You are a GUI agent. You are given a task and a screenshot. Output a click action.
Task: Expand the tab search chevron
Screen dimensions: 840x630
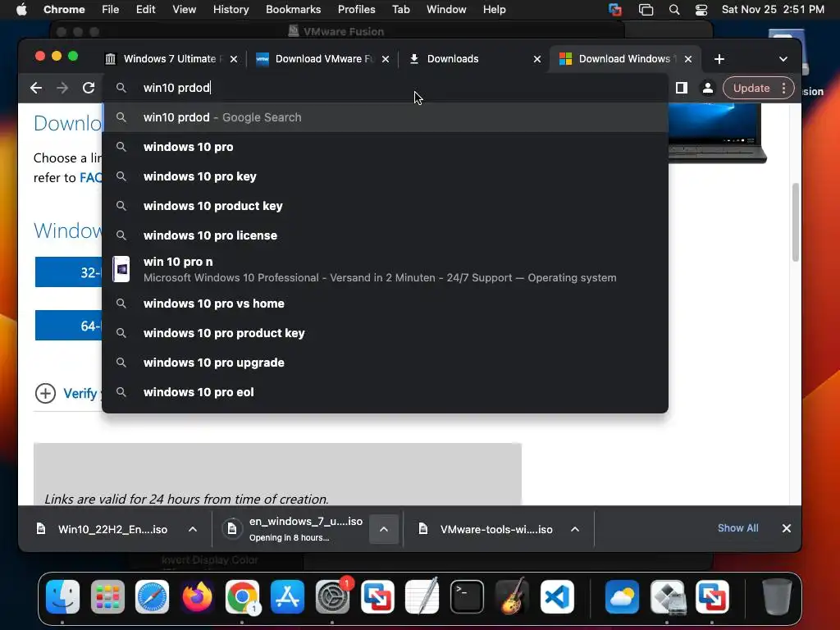(x=783, y=59)
